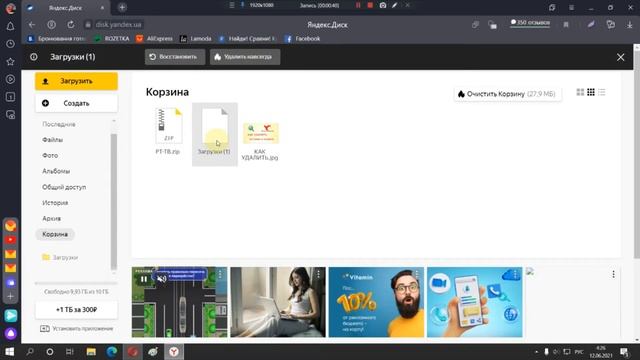The height and width of the screenshot is (360, 640).
Task: Open File Explorer from taskbar
Action: [91, 351]
